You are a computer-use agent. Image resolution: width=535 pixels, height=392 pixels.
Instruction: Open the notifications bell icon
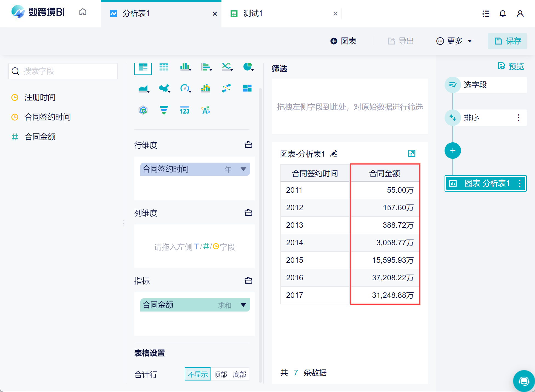(x=502, y=14)
